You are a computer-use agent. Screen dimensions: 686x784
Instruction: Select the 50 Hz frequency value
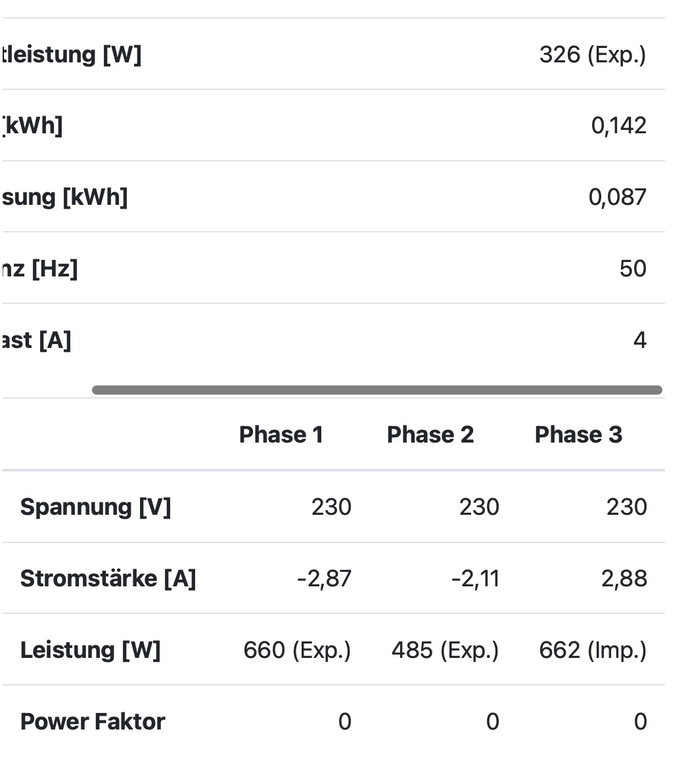pos(632,269)
